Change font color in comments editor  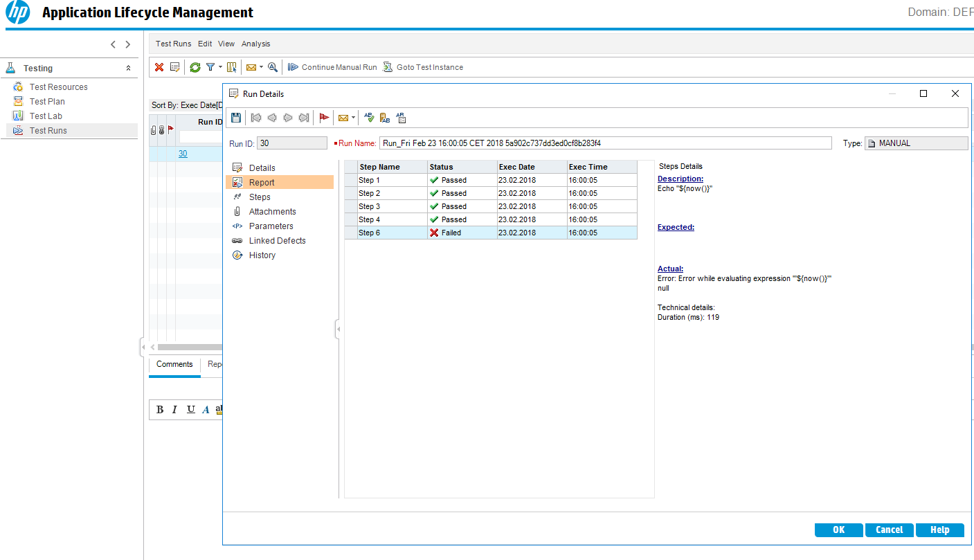(206, 410)
